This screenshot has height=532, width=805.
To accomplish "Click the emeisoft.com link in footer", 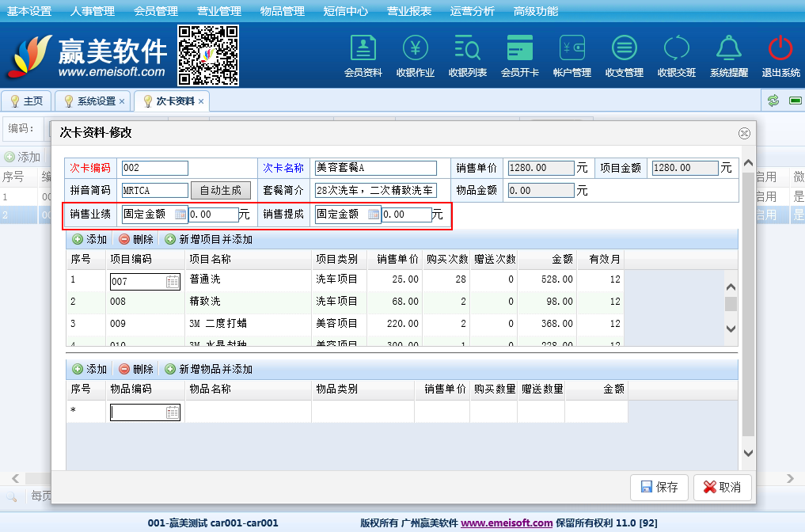I will click(507, 523).
